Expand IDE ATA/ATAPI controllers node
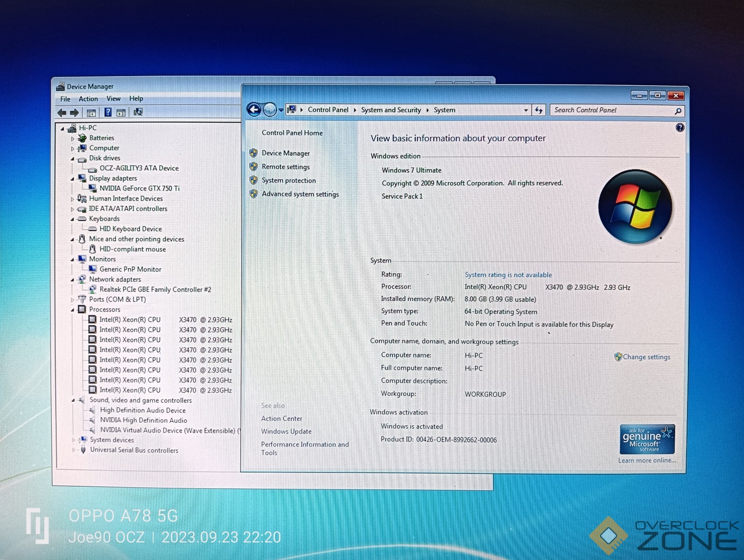This screenshot has width=744, height=560. pos(72,210)
